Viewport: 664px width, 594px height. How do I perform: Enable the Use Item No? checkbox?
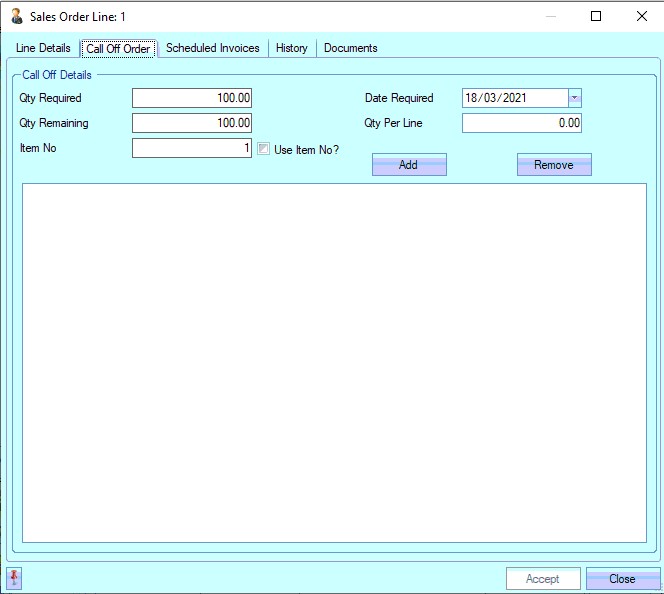(264, 149)
